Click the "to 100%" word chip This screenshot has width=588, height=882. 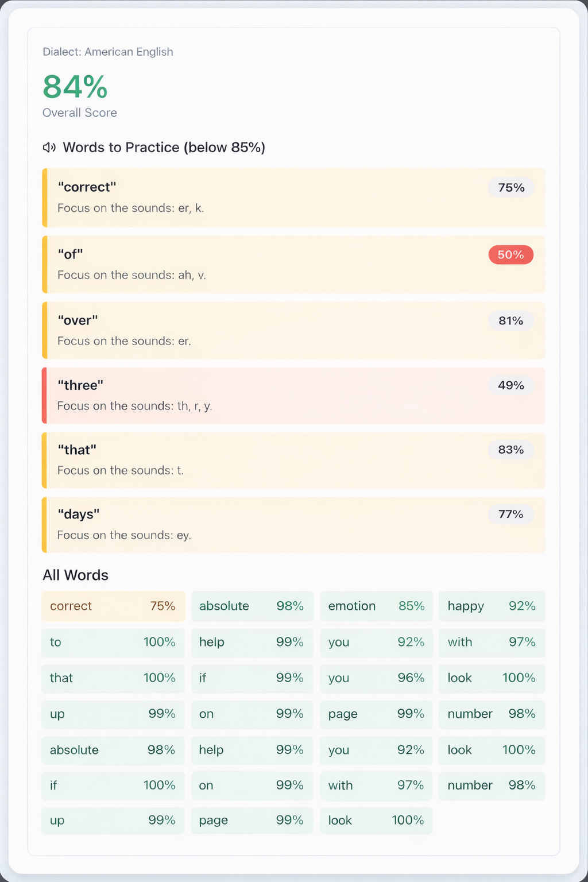tap(113, 642)
